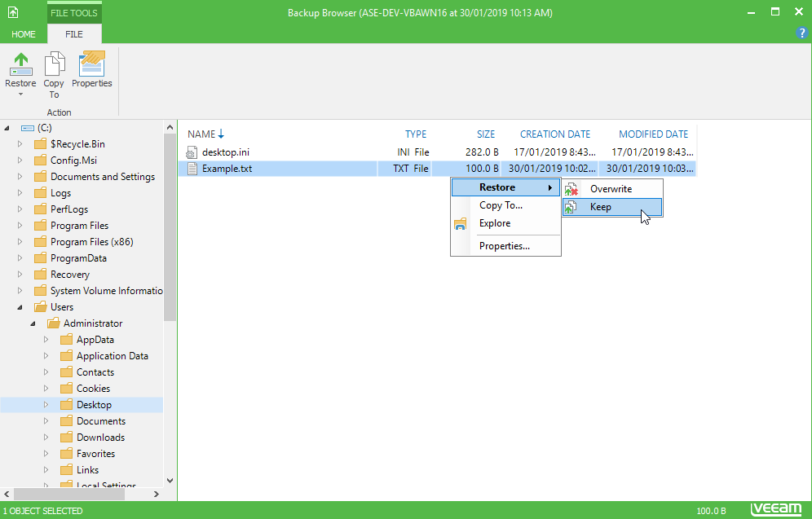Image resolution: width=812 pixels, height=519 pixels.
Task: Sort by MODIFIED DATE column header
Action: [653, 134]
